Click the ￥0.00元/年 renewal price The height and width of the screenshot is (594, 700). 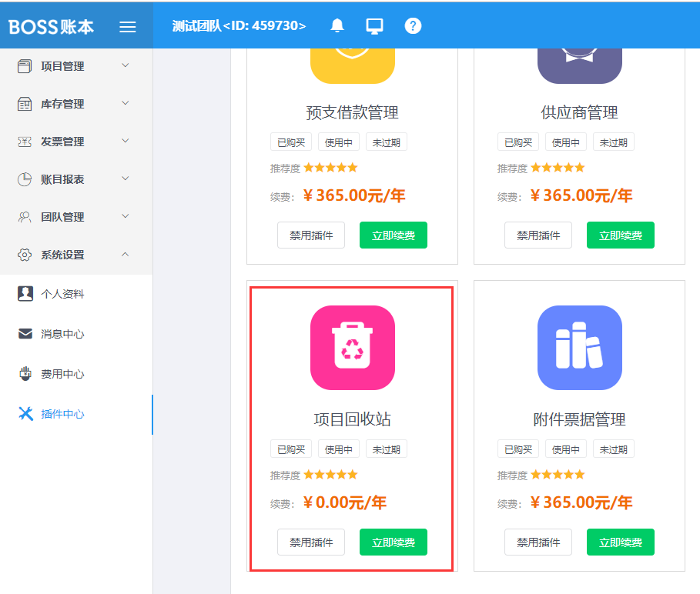pos(345,502)
